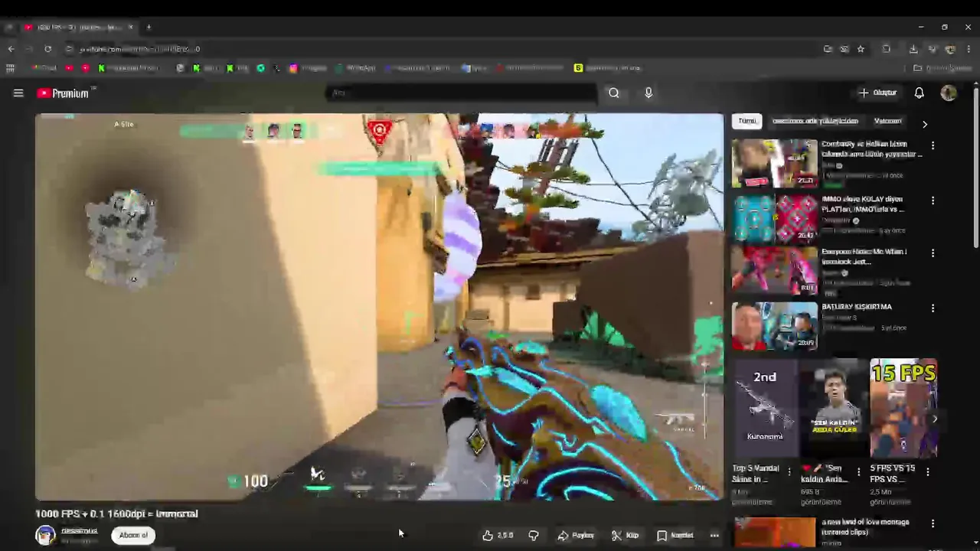Start voice search with the microphone icon
980x551 pixels.
(648, 93)
